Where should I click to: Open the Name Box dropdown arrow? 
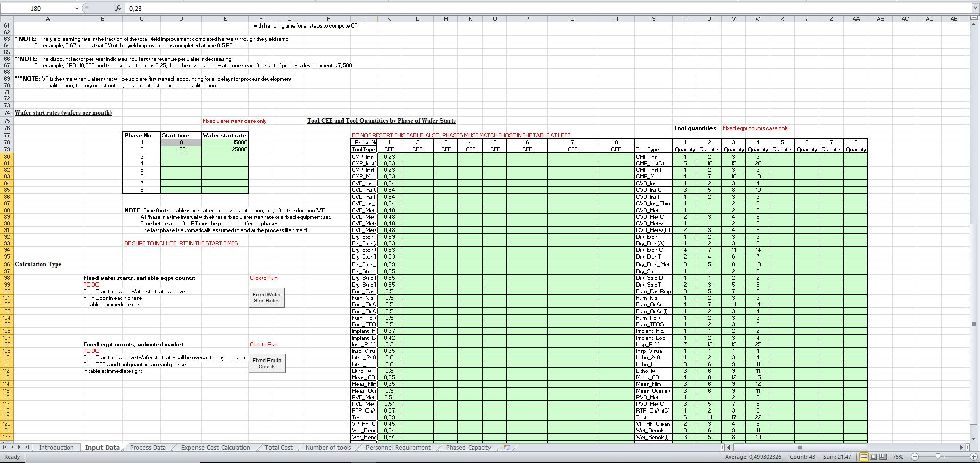pyautogui.click(x=77, y=8)
